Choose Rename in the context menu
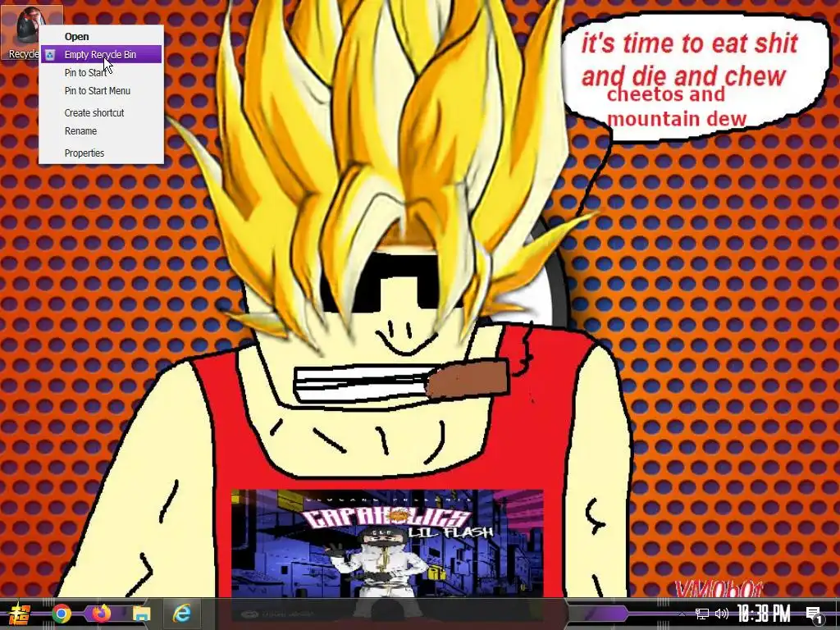 [x=101, y=130]
